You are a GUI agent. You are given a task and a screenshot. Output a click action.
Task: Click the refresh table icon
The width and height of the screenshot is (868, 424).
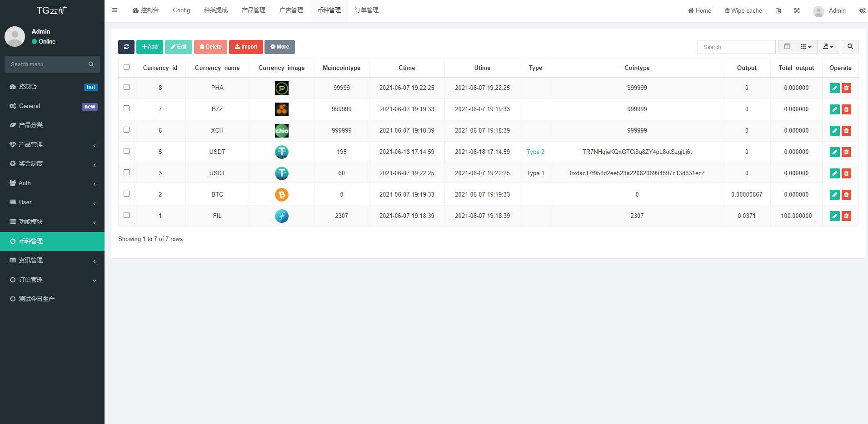[x=126, y=47]
